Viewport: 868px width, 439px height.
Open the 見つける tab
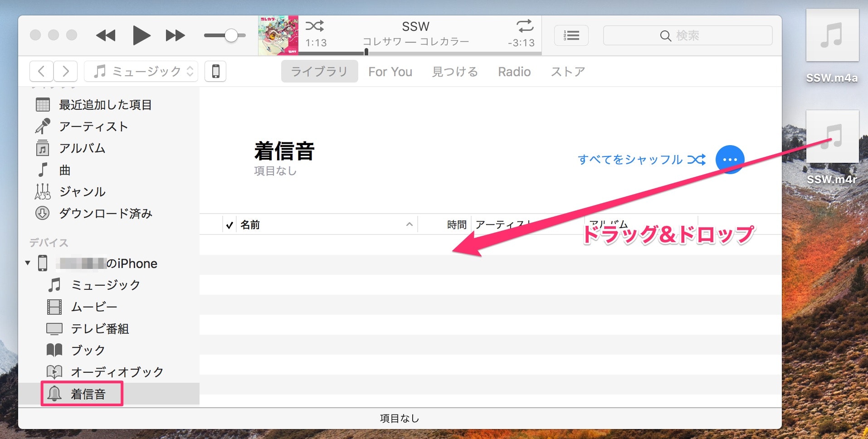[x=455, y=72]
